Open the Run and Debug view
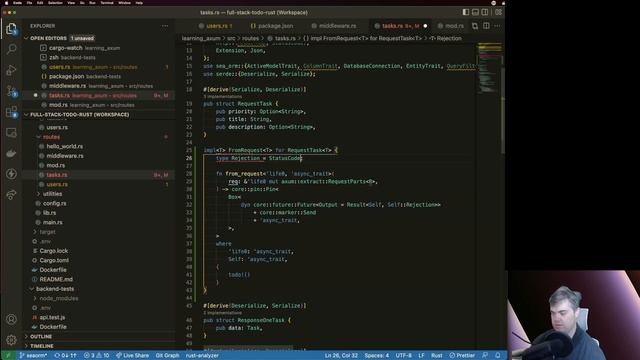The width and height of the screenshot is (640, 360). coord(11,70)
